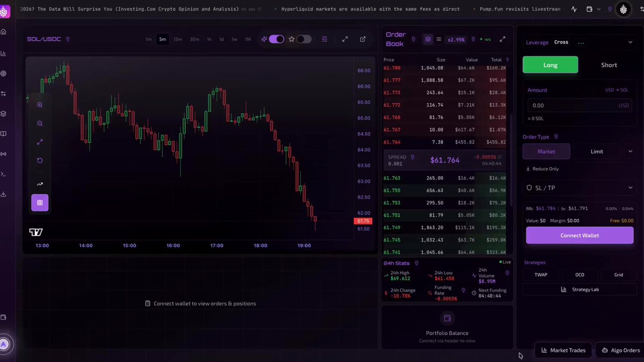Toggle the chart grid button
Image resolution: width=644 pixels, height=362 pixels.
coord(40,203)
